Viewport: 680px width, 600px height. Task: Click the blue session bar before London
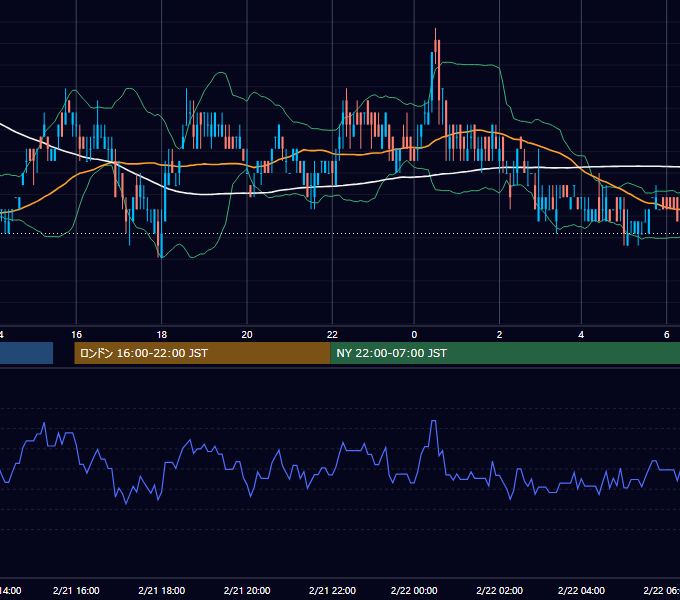[x=26, y=353]
